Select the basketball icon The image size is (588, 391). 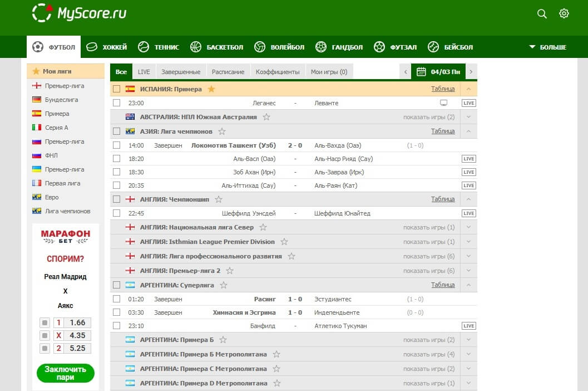[x=196, y=47]
